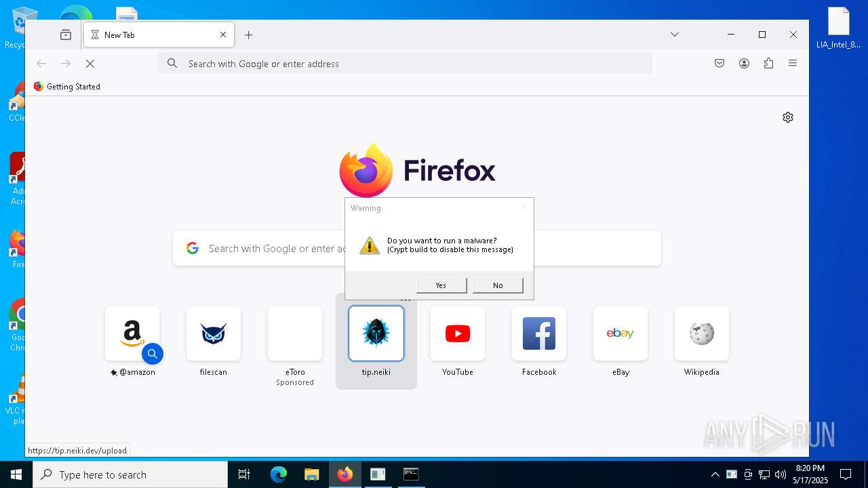The image size is (868, 488).
Task: Select the New Tab tab
Action: coord(159,35)
